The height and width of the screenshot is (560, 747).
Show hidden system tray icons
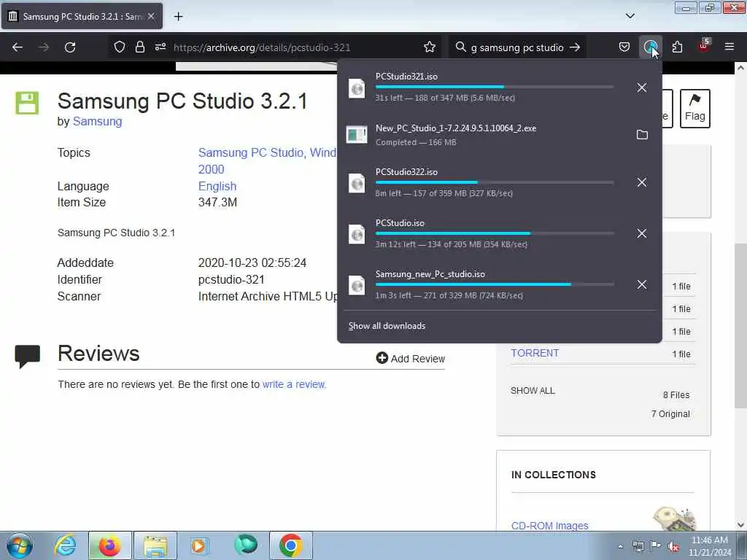tap(620, 547)
